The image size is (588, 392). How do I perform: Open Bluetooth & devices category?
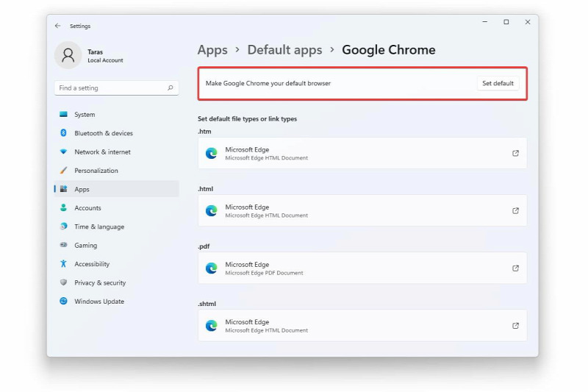click(x=117, y=133)
